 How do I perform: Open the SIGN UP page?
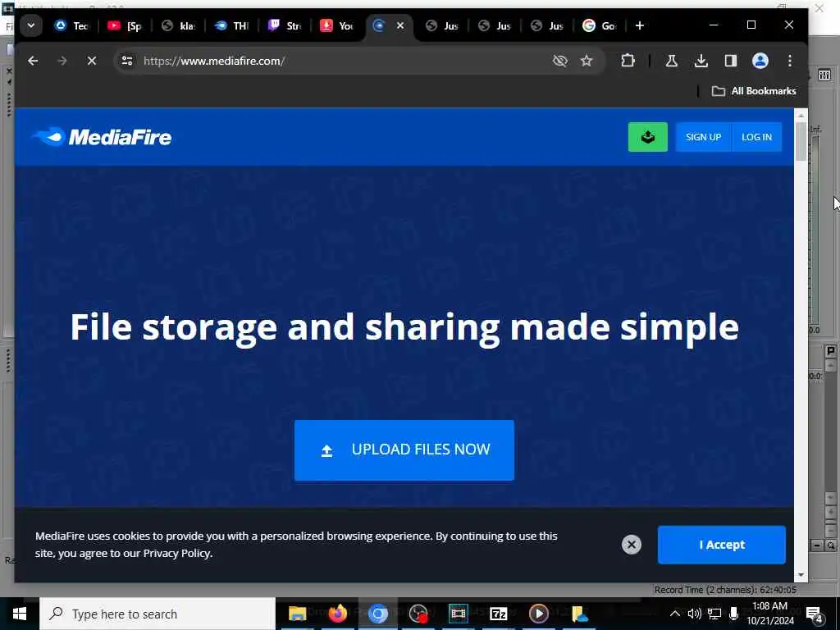703,137
